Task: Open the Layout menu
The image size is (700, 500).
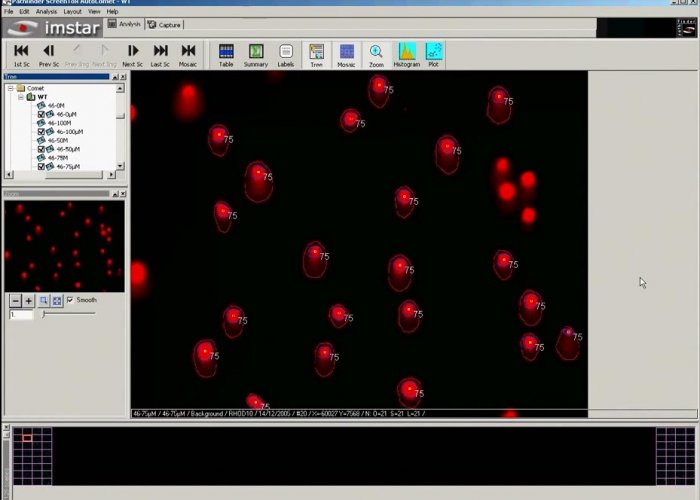Action: tap(73, 12)
